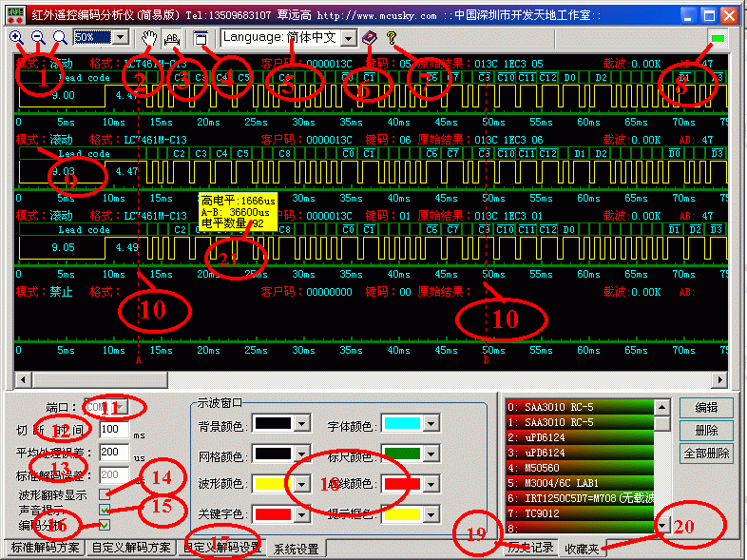Click the window layout icon in toolbar
This screenshot has width=747, height=560.
pyautogui.click(x=201, y=37)
